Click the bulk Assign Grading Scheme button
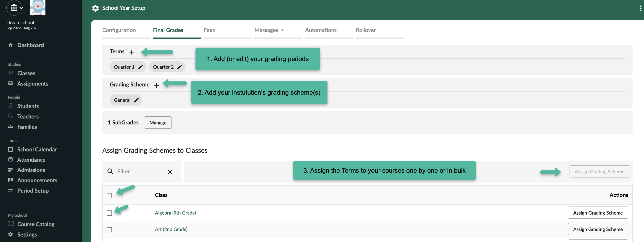 click(599, 172)
